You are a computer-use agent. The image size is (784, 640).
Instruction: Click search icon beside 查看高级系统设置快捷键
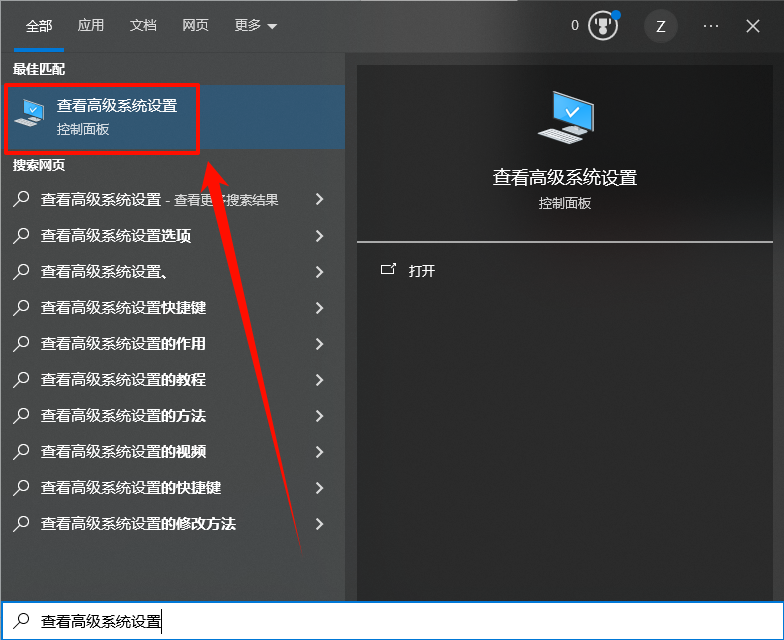(x=21, y=307)
